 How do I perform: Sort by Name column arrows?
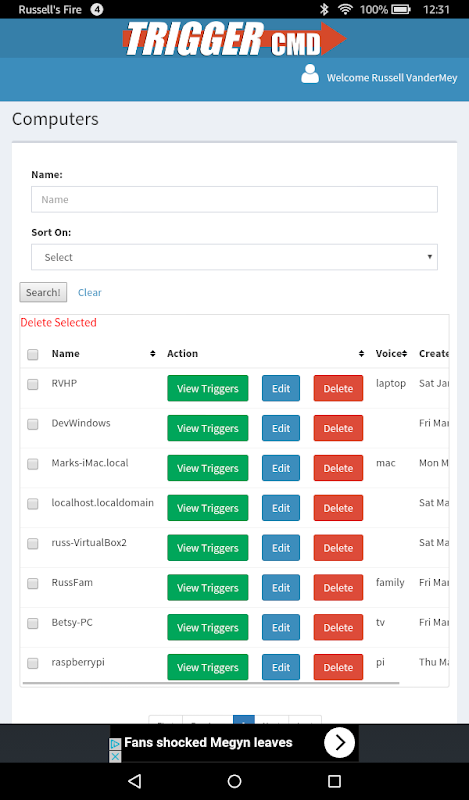pos(153,354)
